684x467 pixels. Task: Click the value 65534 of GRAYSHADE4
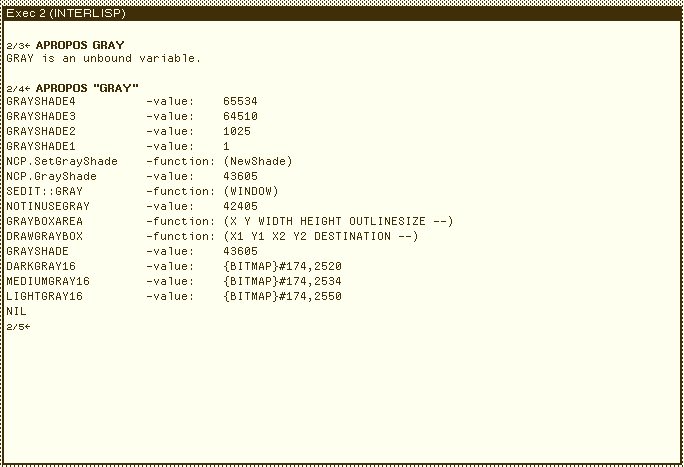(241, 102)
